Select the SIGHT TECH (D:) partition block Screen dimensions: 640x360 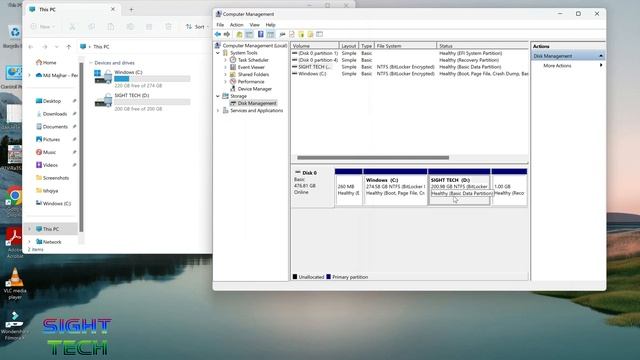tap(459, 187)
